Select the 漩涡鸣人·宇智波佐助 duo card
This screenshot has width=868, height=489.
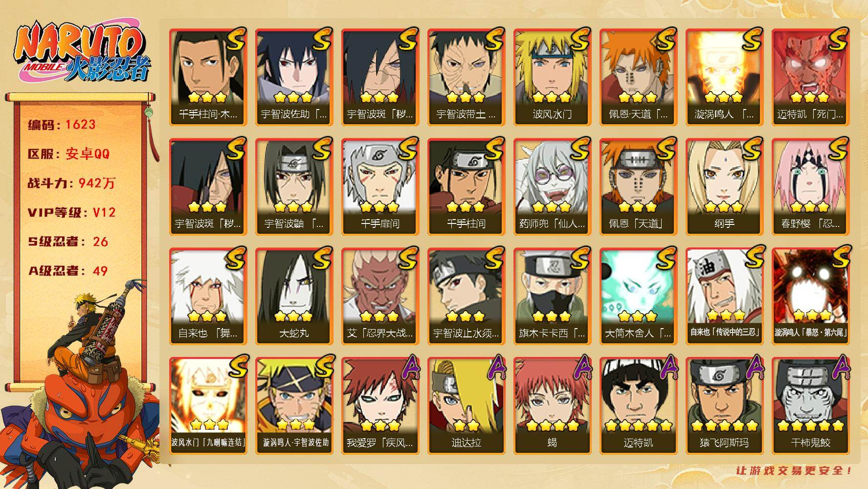click(294, 405)
